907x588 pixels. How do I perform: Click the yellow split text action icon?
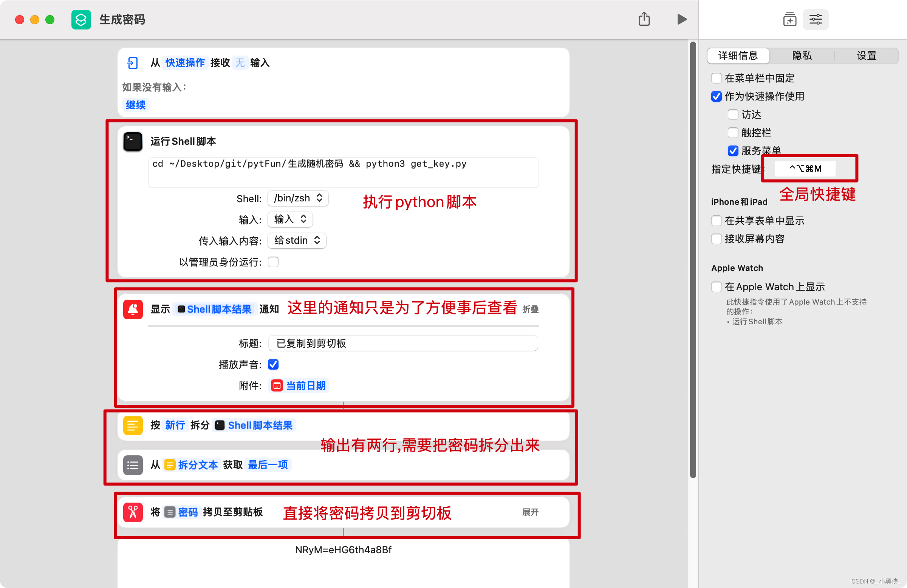[x=133, y=425]
